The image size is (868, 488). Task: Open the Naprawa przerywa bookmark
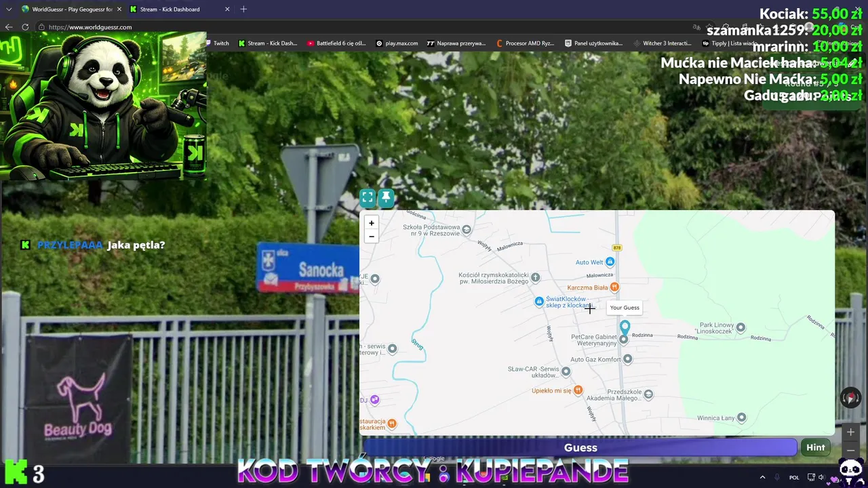[x=456, y=43]
